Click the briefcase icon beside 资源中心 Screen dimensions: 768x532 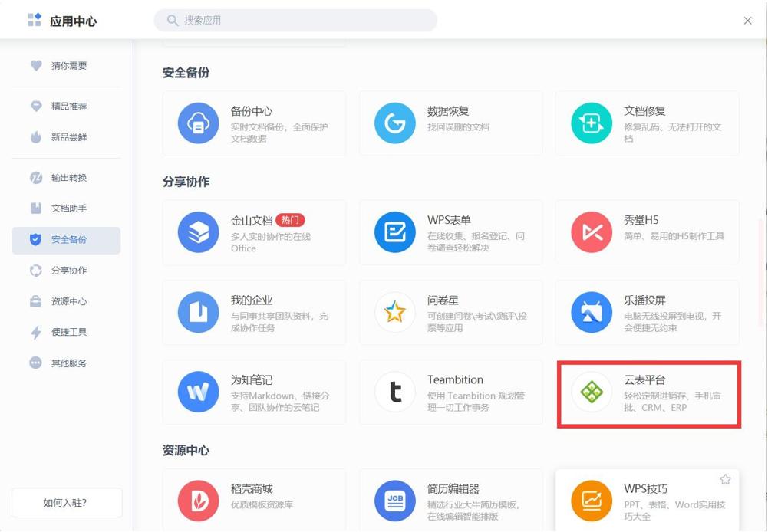click(x=36, y=301)
